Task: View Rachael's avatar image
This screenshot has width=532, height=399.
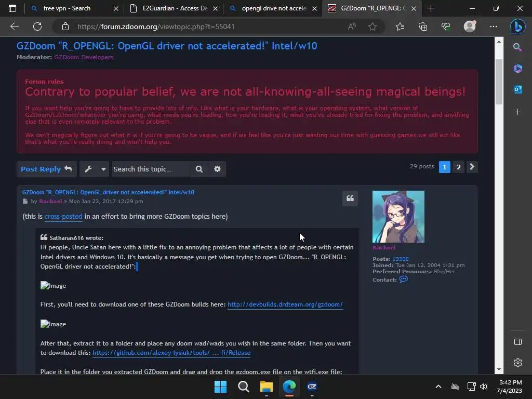Action: click(398, 217)
